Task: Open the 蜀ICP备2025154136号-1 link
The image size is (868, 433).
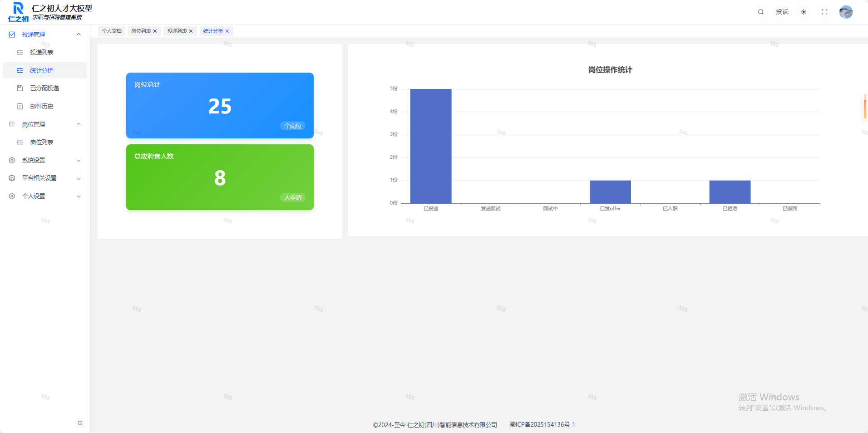Action: point(542,424)
